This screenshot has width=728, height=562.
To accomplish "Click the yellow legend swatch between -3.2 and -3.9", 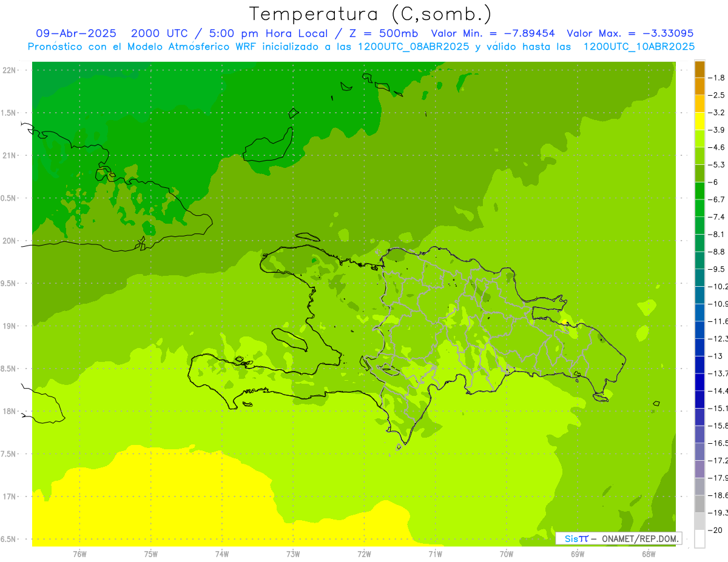I will (x=699, y=121).
